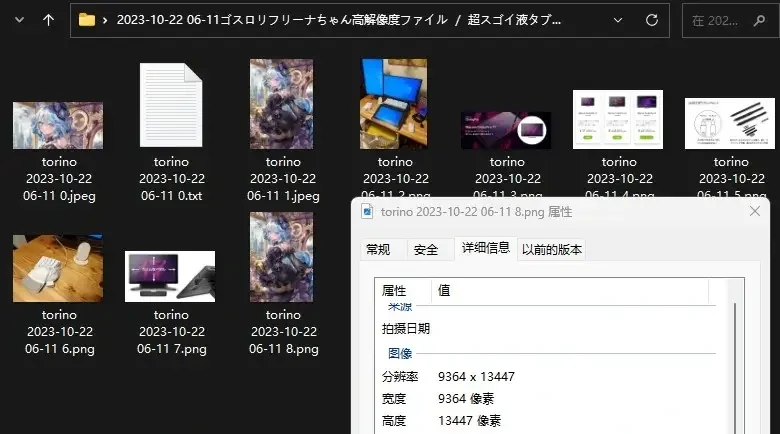Select the 详细信息 tab
The width and height of the screenshot is (780, 434).
486,248
